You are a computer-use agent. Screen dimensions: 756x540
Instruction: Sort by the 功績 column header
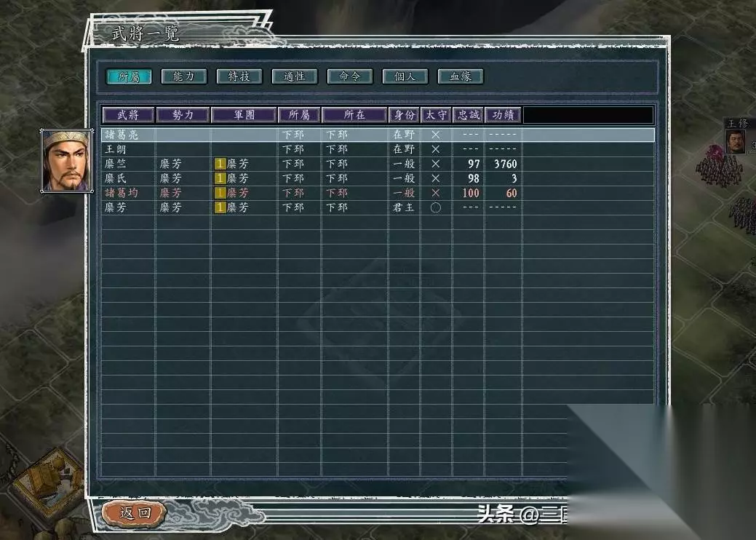[503, 115]
